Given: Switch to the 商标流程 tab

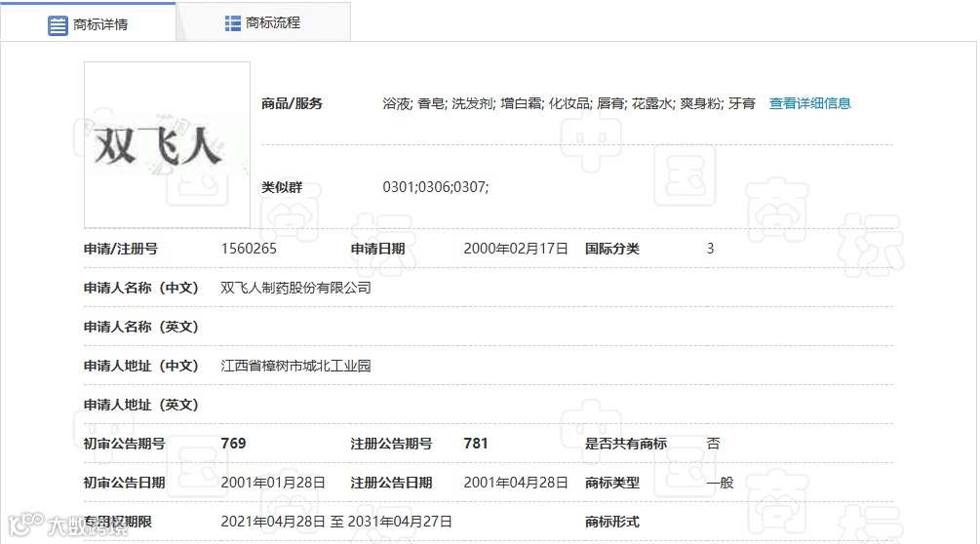Looking at the screenshot, I should coord(263,23).
